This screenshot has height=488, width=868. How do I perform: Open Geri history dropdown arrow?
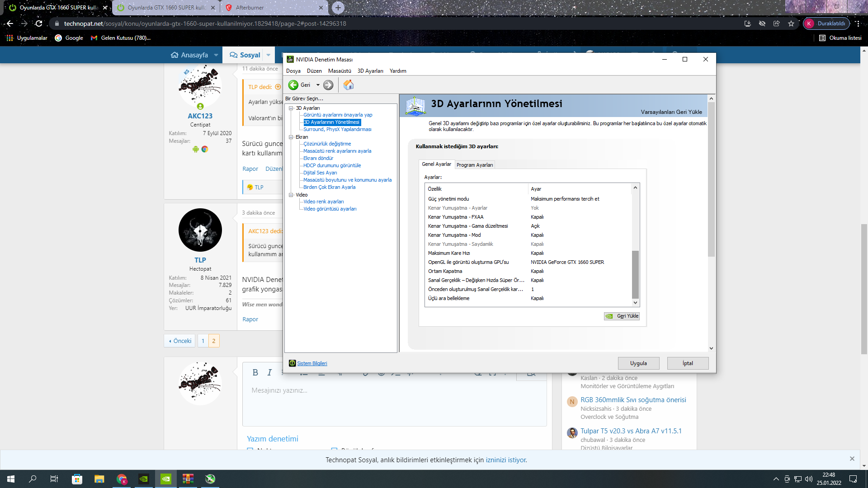318,85
